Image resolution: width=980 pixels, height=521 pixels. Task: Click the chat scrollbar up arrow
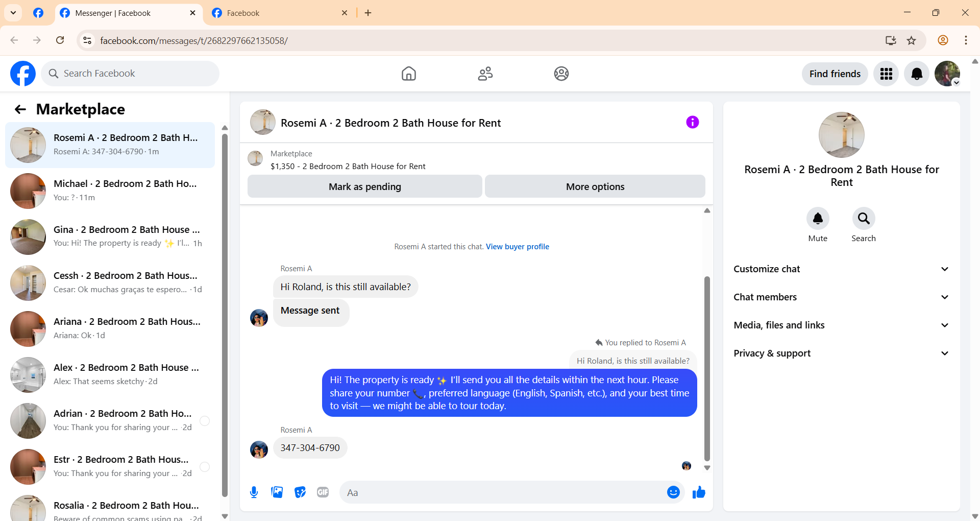point(707,210)
